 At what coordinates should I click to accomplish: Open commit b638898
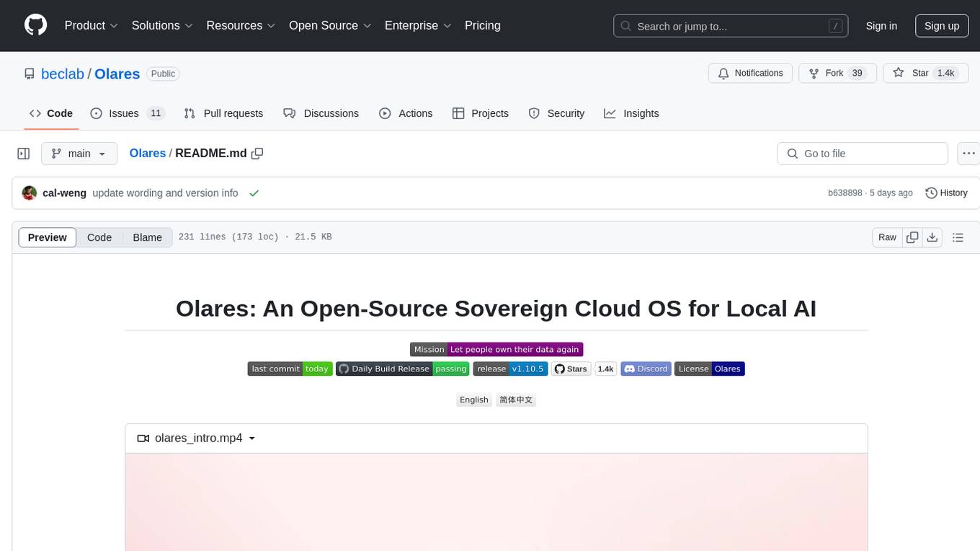pos(845,193)
